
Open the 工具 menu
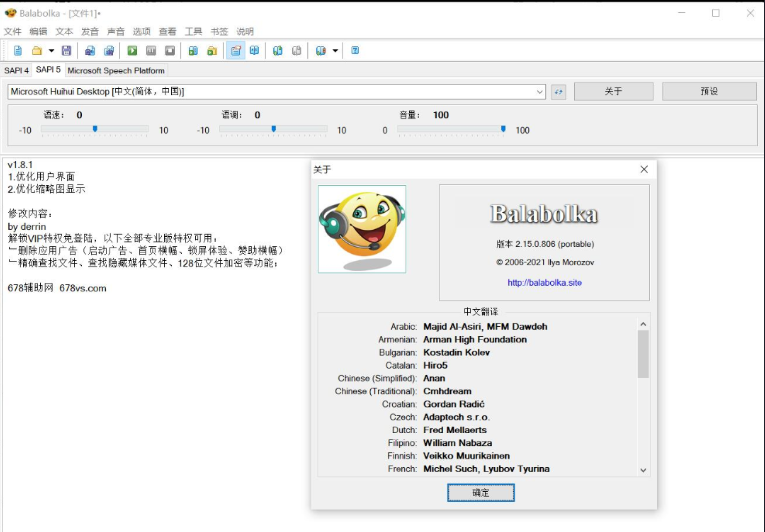coord(193,31)
